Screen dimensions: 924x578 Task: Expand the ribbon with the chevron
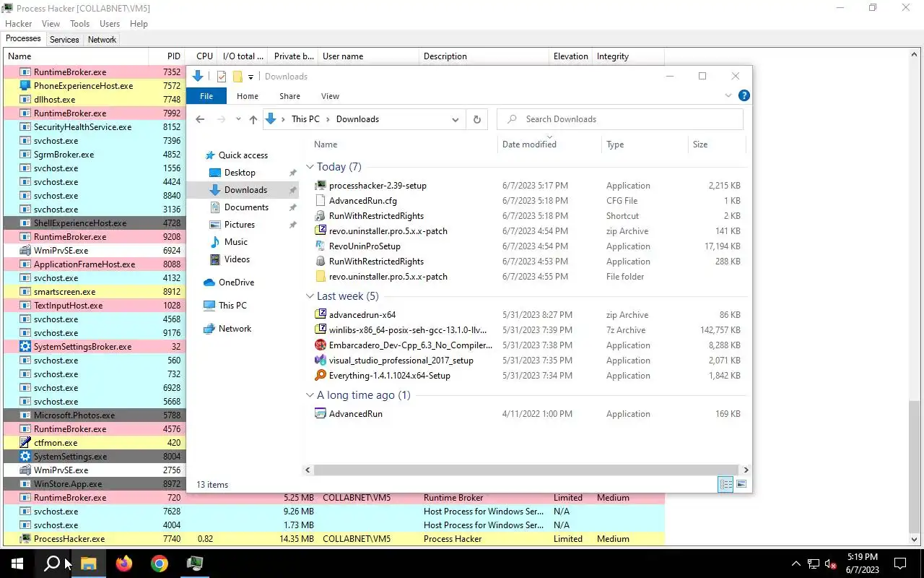(728, 95)
